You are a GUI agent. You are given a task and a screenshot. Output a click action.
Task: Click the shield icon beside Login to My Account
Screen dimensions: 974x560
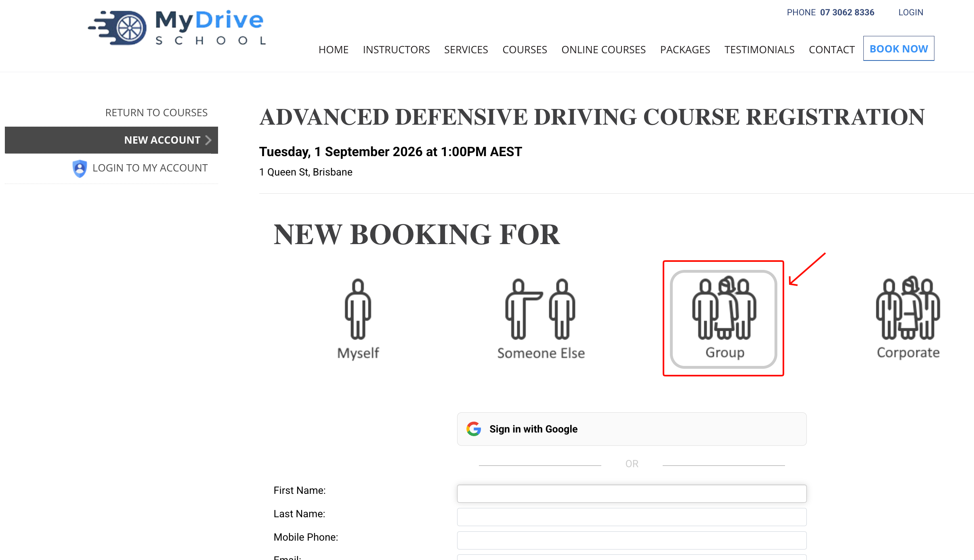coord(80,168)
